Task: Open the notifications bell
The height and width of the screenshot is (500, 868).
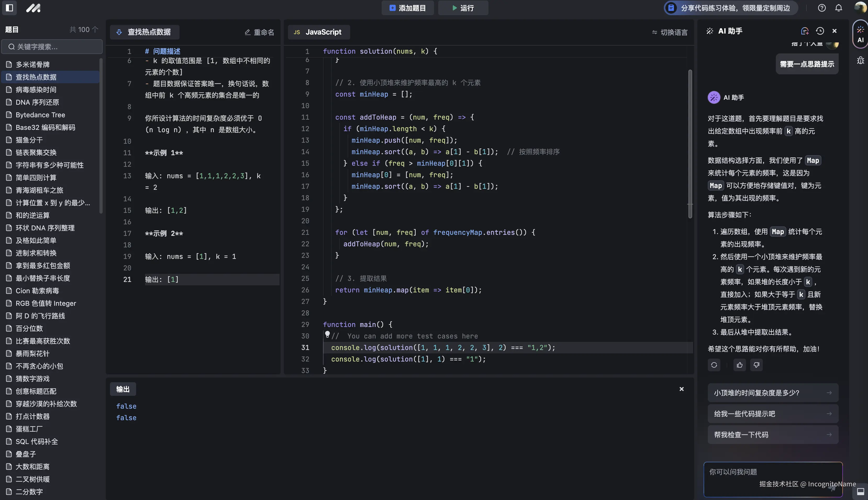Action: (838, 8)
